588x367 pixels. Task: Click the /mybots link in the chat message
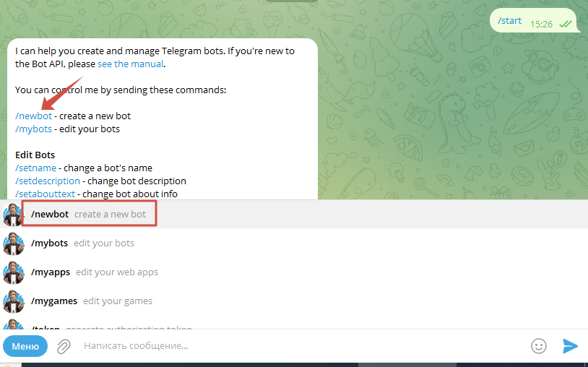click(x=33, y=129)
